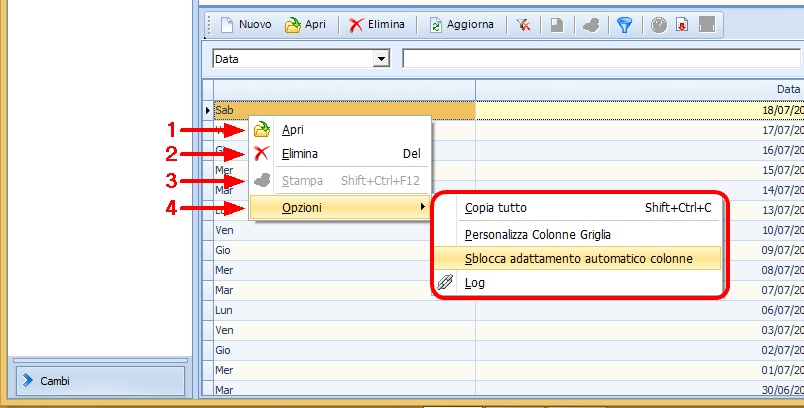This screenshot has height=408, width=804.
Task: Click the row indicator arrow beside Sab
Action: 207,110
